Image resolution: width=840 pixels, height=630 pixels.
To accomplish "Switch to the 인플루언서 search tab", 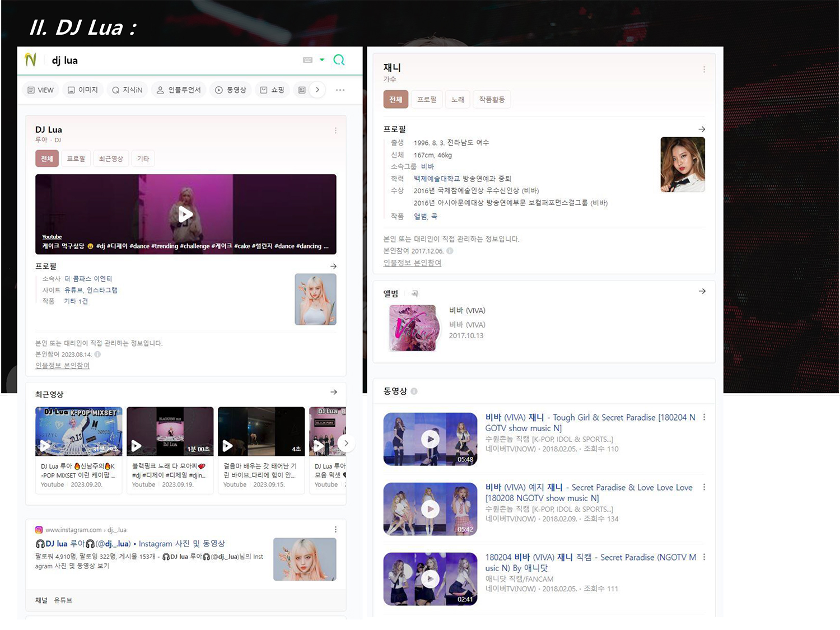I will pos(179,90).
